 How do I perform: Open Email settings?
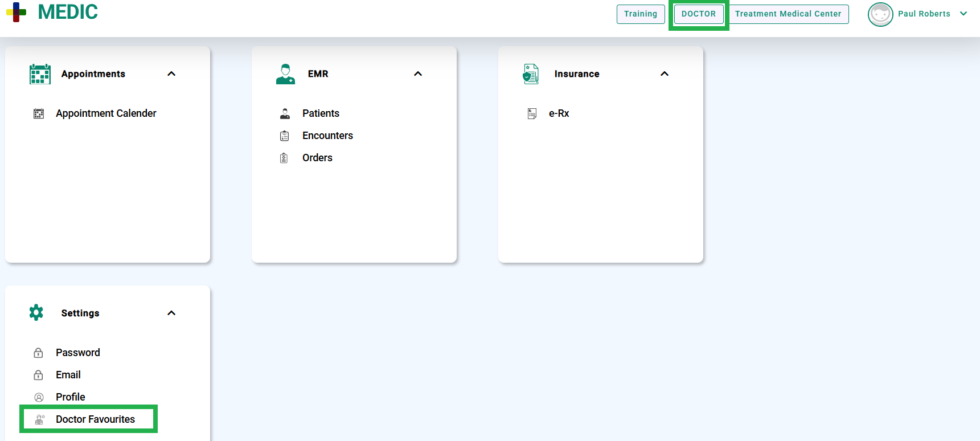coord(68,375)
